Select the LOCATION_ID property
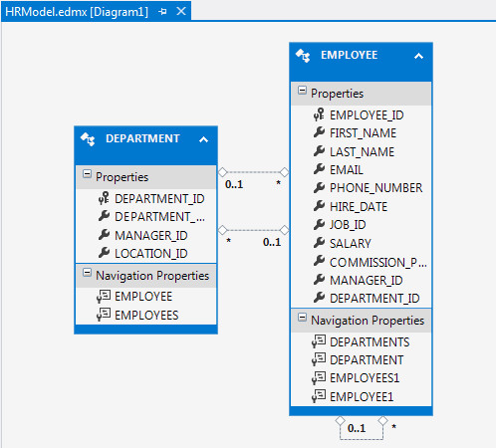Screen dimensions: 496x448 point(151,254)
